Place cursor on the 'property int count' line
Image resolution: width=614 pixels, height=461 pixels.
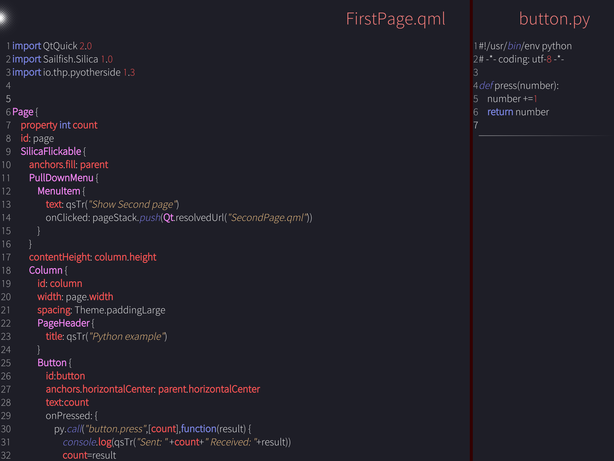point(59,125)
